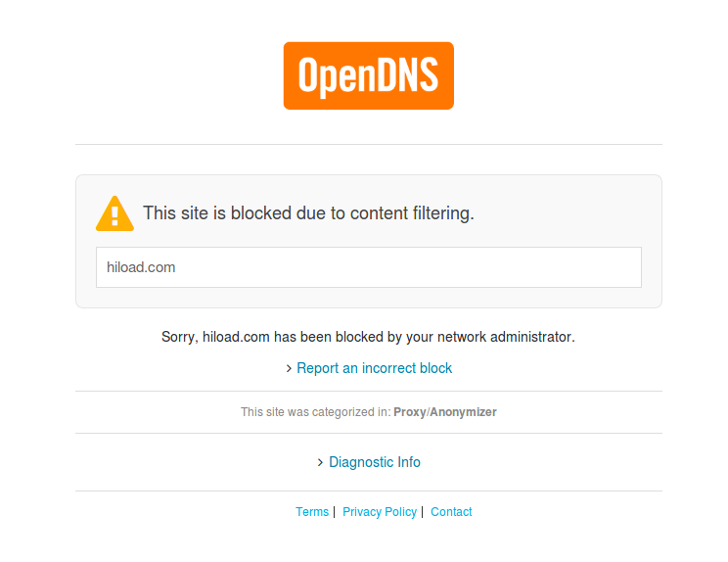Click the chevron beside Report an incorrect block
The image size is (728, 562).
(290, 369)
